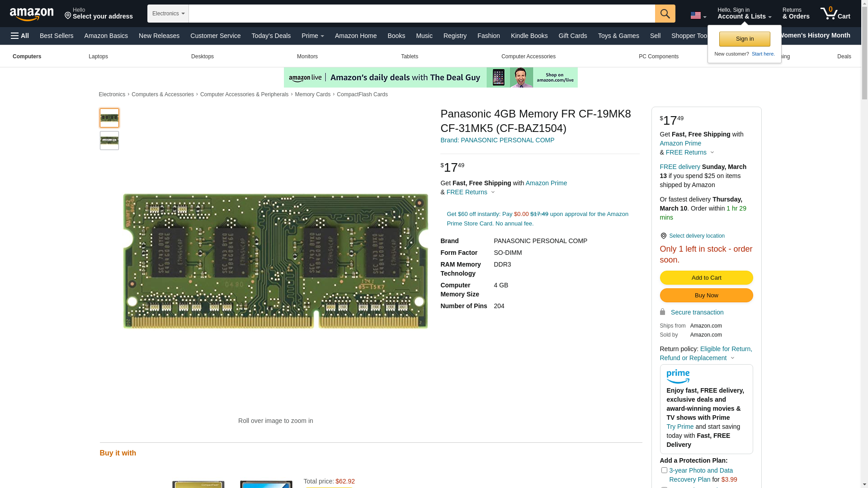The height and width of the screenshot is (488, 868).
Task: Open the shopping cart icon
Action: pos(835,14)
